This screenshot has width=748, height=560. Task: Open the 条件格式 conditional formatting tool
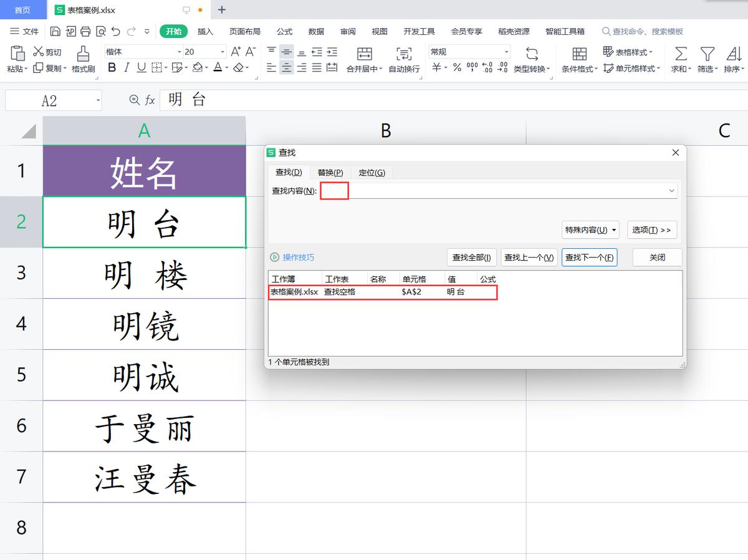point(578,60)
